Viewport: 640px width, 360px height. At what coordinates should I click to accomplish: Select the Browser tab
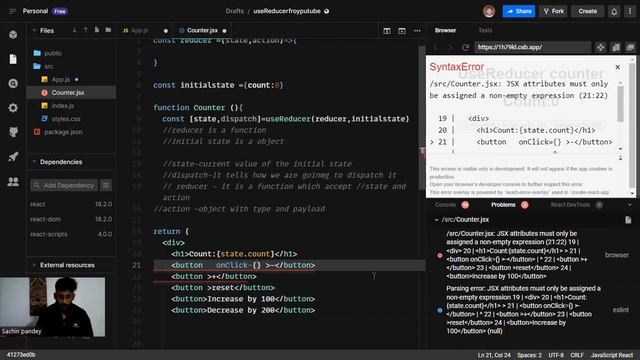click(x=445, y=30)
